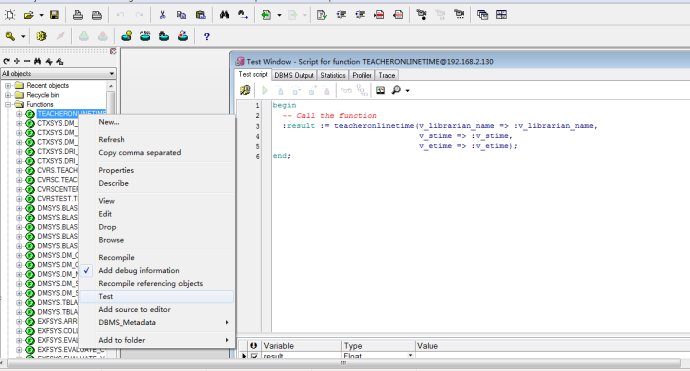Open the All objects filter dropdown
Viewport: 690px width, 371px height.
tap(111, 73)
